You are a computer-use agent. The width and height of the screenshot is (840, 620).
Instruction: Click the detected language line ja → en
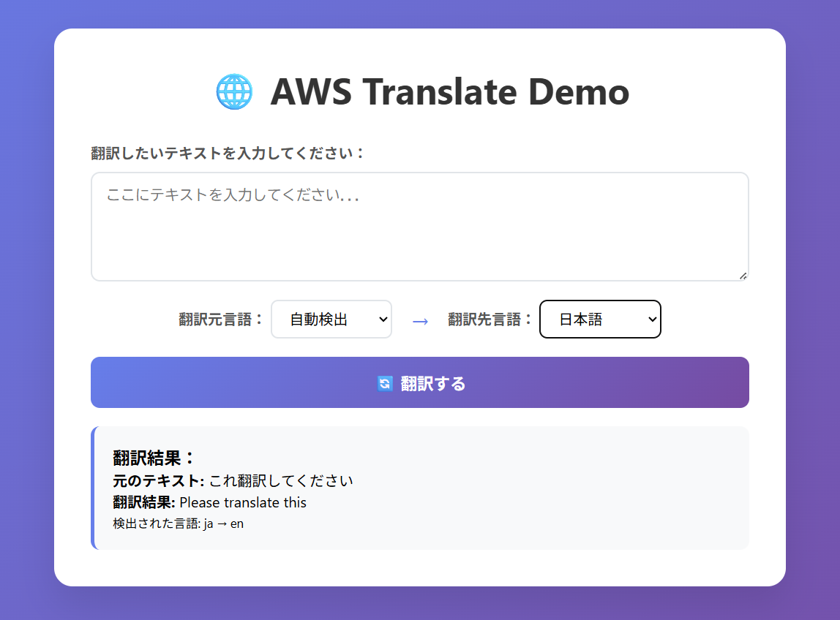click(x=178, y=523)
